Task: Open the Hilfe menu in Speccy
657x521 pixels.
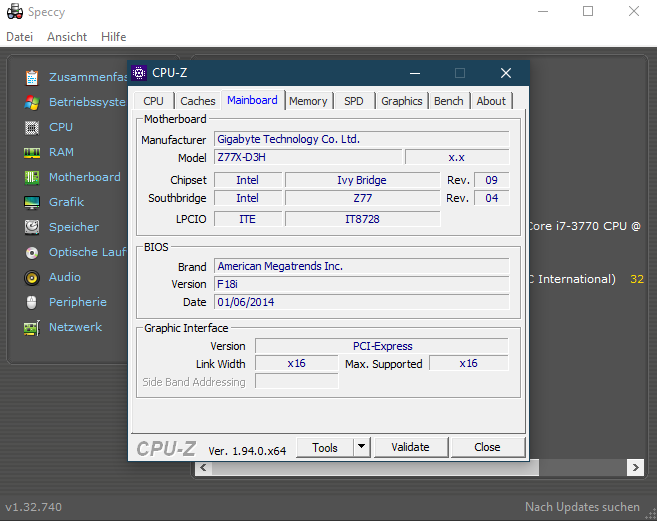Action: tap(113, 37)
